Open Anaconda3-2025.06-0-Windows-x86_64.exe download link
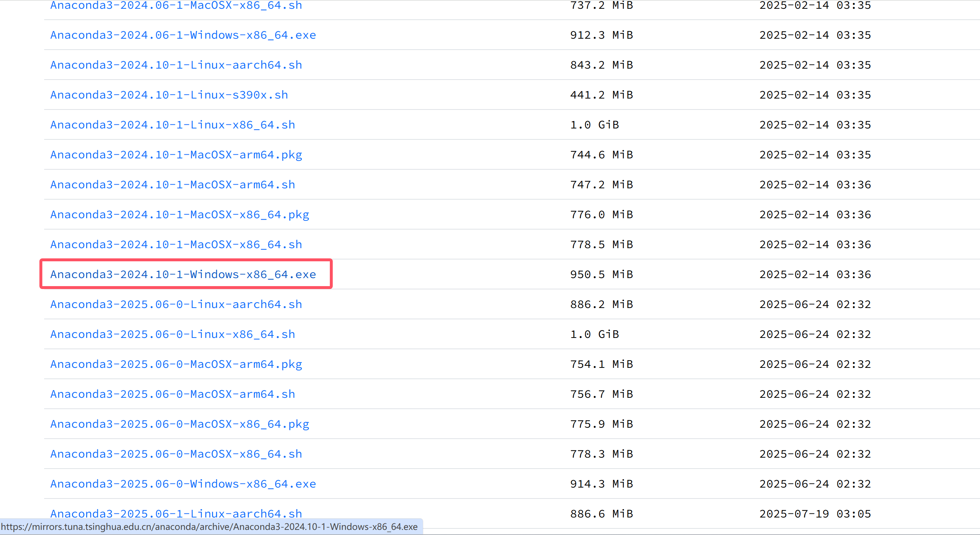This screenshot has width=980, height=535. click(182, 484)
